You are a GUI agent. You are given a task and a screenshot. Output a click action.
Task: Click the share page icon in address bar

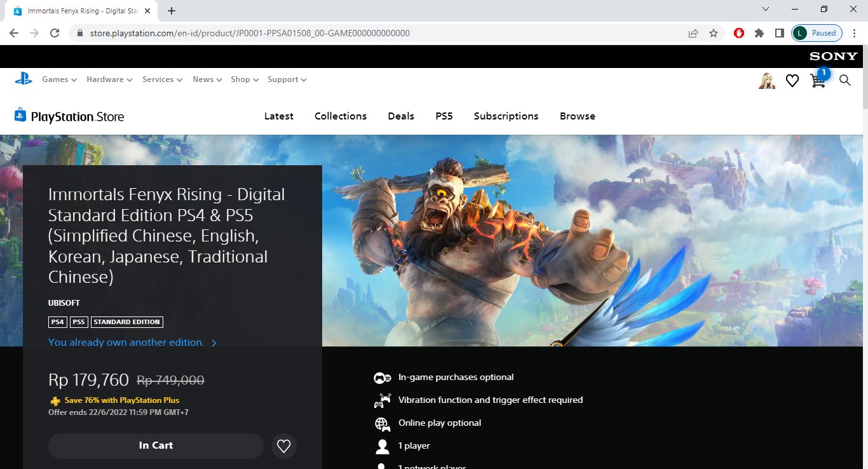693,33
